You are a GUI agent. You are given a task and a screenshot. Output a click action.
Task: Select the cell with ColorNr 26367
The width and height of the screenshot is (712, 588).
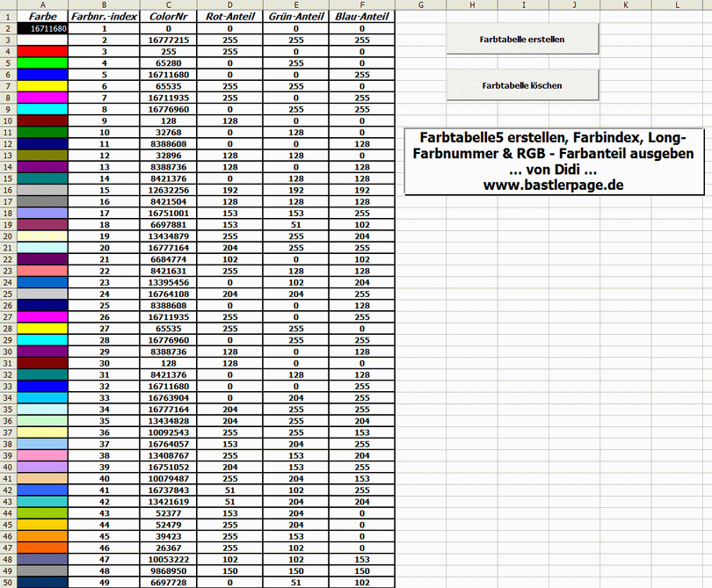(x=169, y=548)
